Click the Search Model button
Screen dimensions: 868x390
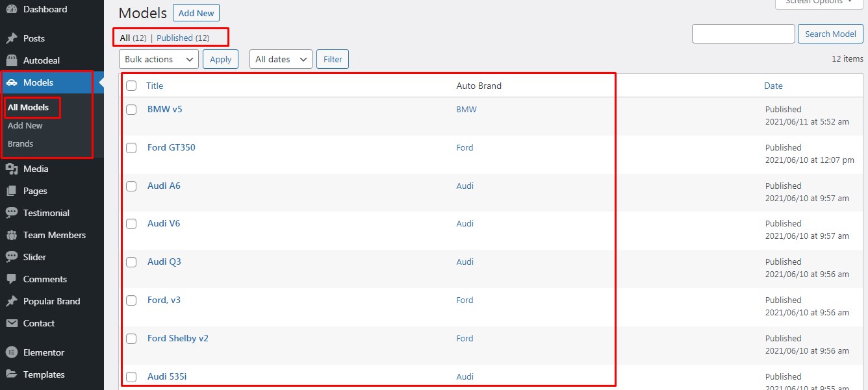(830, 34)
